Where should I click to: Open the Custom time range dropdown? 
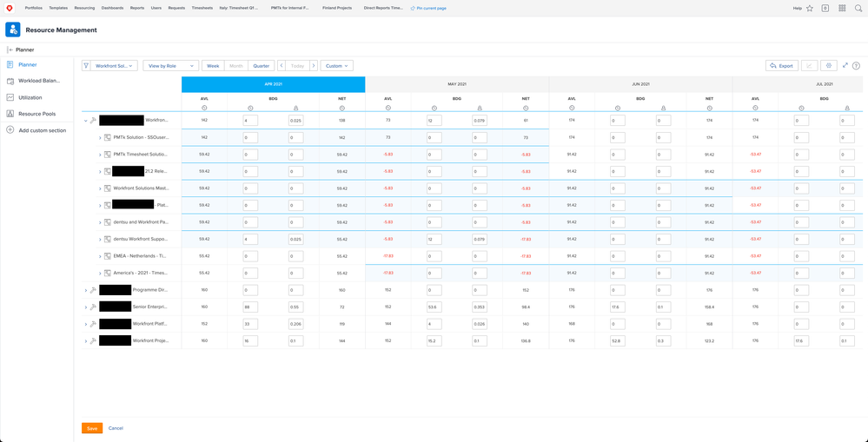tap(336, 66)
